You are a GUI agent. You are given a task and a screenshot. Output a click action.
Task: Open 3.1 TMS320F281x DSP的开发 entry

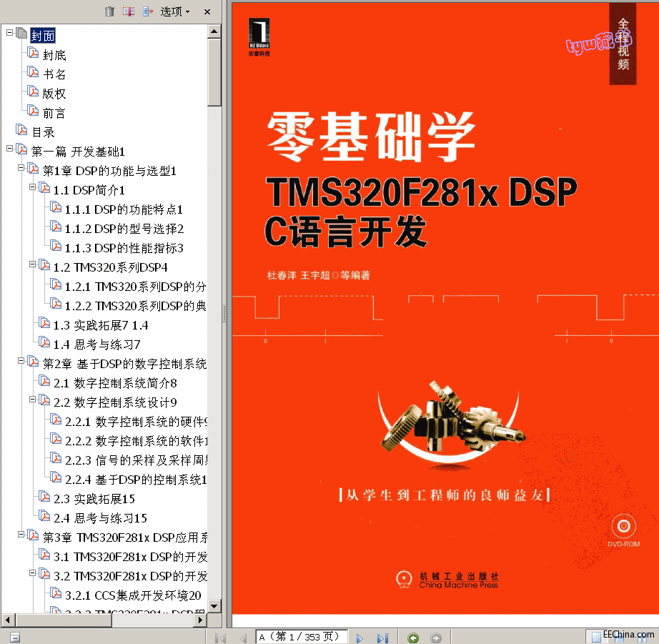pyautogui.click(x=130, y=557)
